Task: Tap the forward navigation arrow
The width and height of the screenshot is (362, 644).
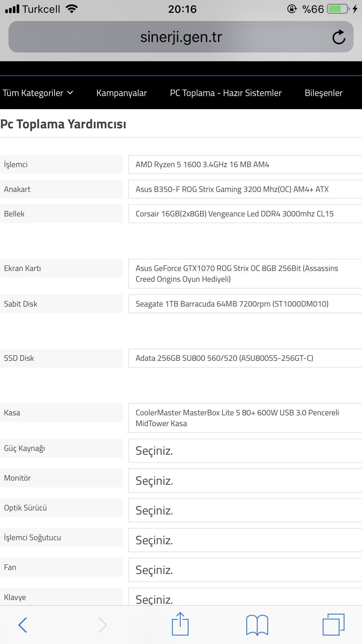Action: [x=103, y=625]
